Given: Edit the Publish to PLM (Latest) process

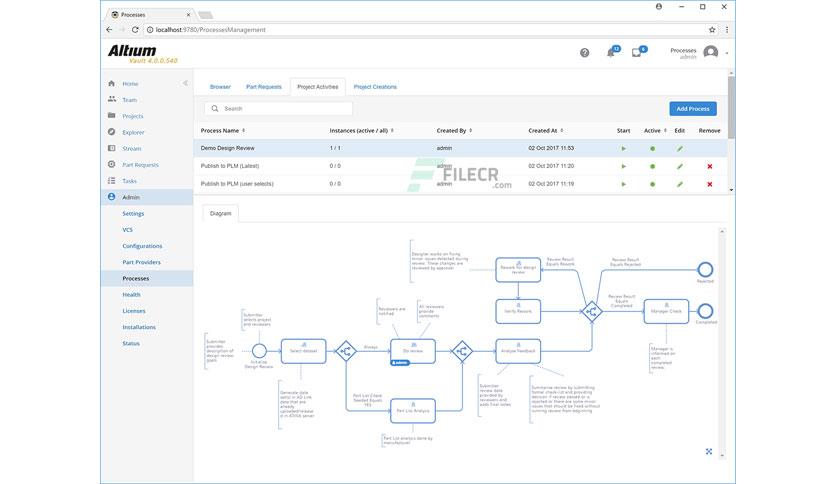Looking at the screenshot, I should [x=679, y=166].
